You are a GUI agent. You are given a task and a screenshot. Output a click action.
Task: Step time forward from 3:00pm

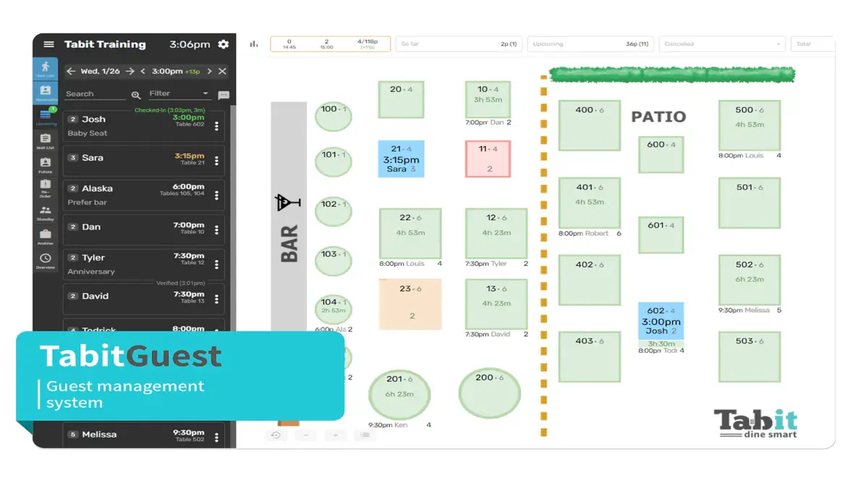[x=209, y=71]
